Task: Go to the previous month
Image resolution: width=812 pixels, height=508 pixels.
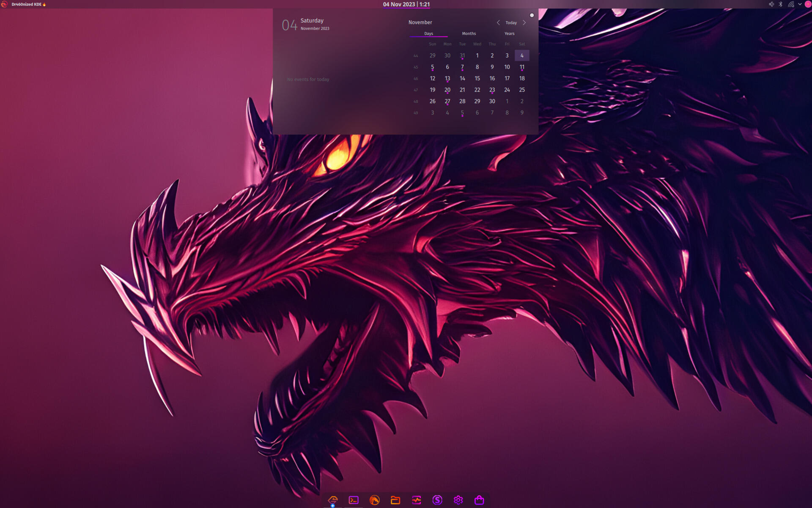Action: (x=498, y=22)
